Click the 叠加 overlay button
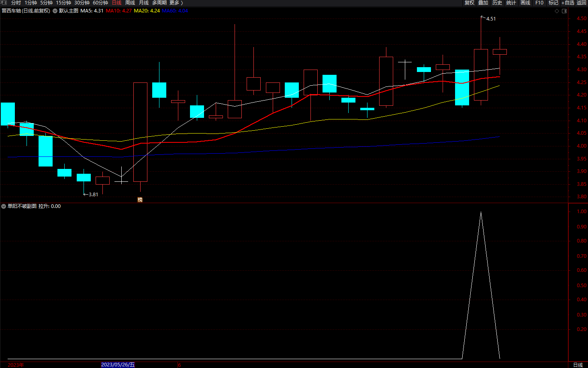Viewport: 588px width, 368px height. point(483,3)
